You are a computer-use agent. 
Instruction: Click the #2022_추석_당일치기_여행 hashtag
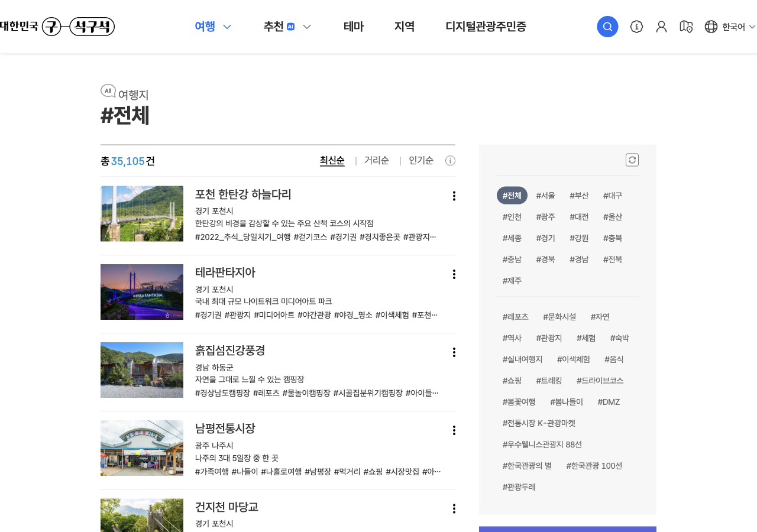pos(243,237)
